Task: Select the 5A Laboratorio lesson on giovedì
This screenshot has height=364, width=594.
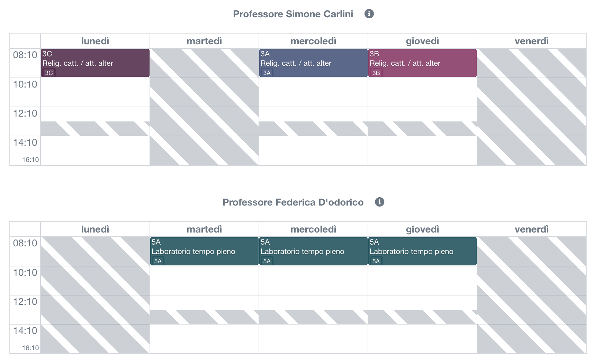Action: coord(422,251)
